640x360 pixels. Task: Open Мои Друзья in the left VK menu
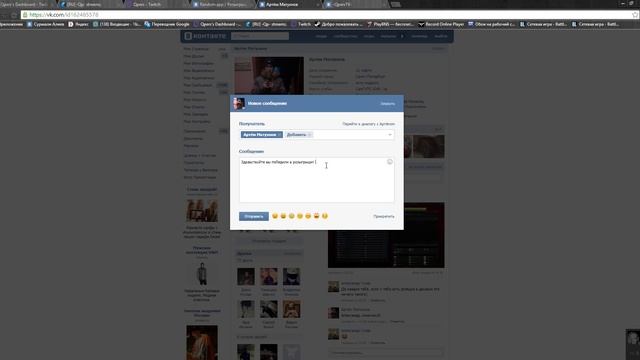click(194, 56)
